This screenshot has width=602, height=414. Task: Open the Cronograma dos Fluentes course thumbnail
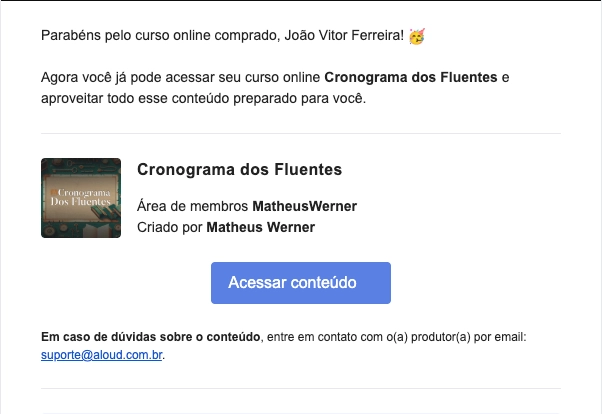(x=81, y=198)
